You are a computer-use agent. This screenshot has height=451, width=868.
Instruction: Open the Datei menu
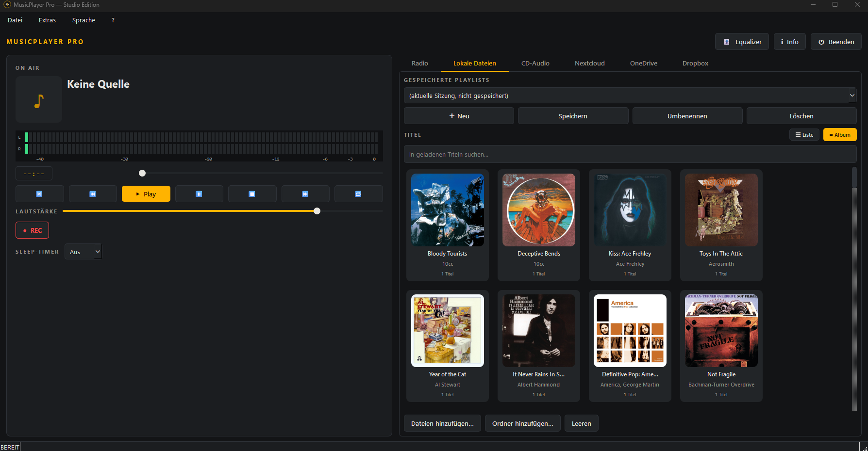(15, 20)
